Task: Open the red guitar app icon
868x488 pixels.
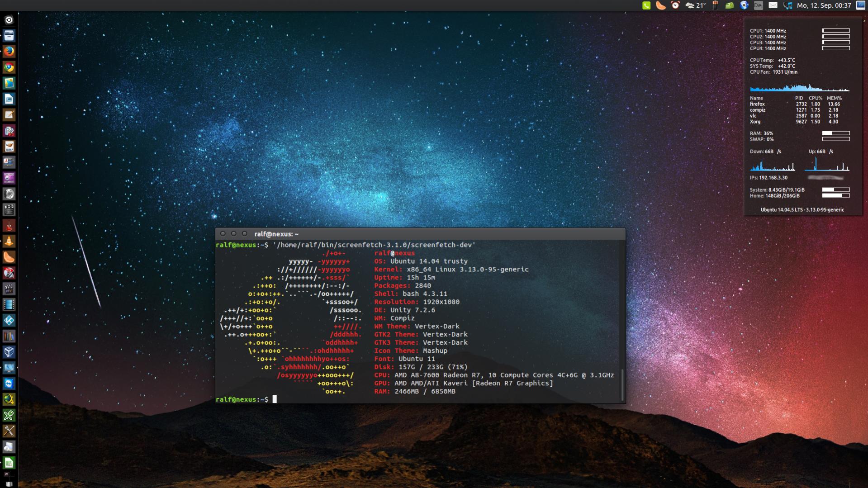Action: tap(9, 226)
